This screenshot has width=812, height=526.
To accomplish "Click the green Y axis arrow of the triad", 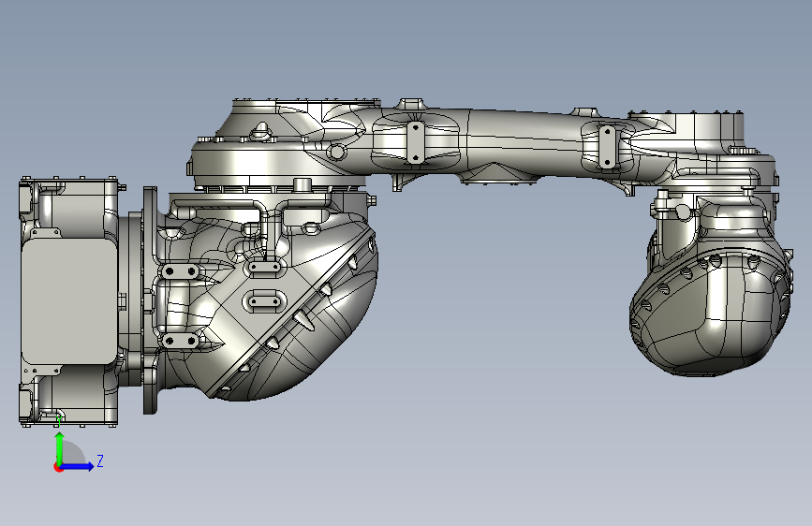I will pos(60,448).
